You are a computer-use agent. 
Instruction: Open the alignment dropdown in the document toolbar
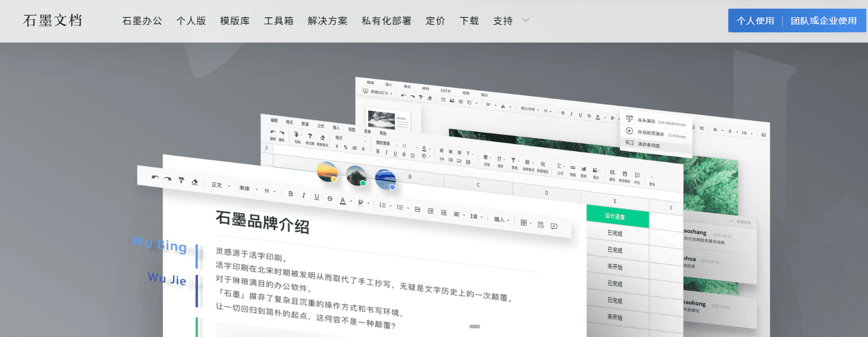[x=459, y=215]
